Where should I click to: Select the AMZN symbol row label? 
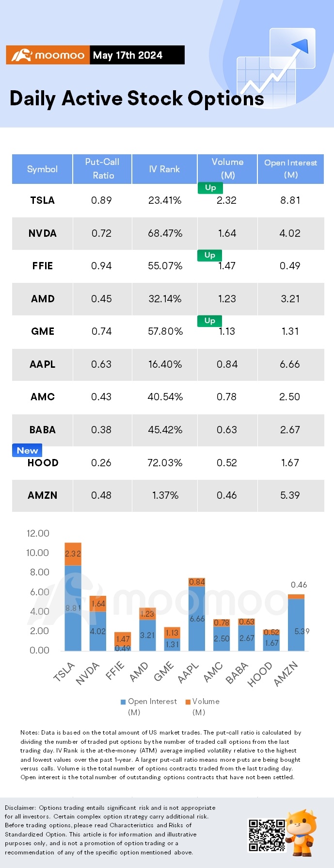click(x=43, y=495)
